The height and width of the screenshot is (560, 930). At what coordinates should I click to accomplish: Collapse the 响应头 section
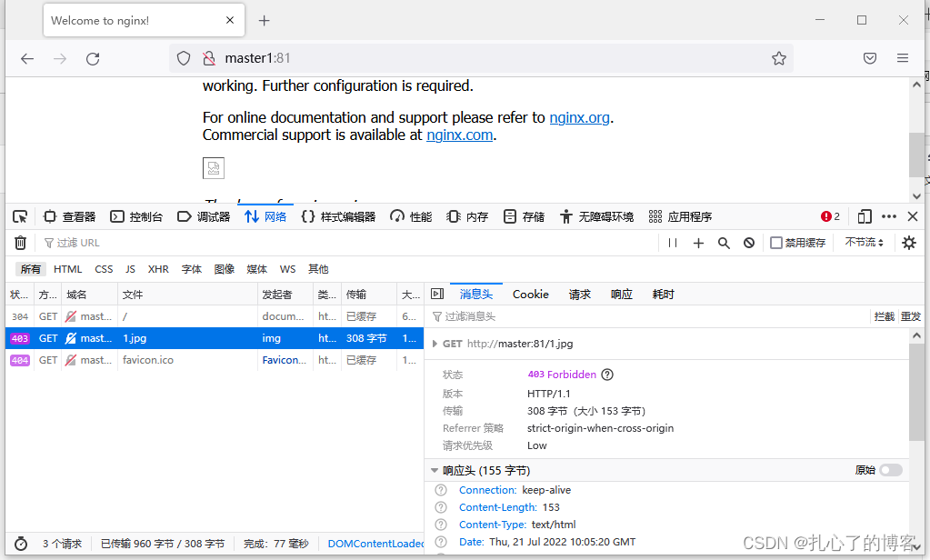coord(435,470)
